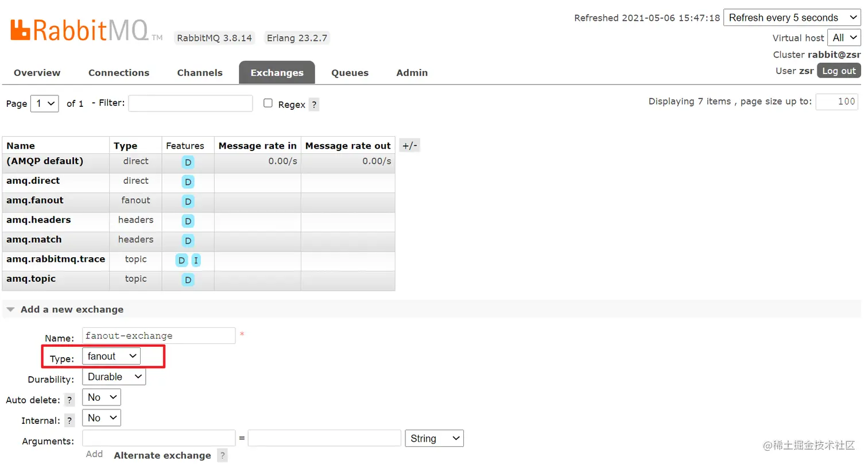868x464 pixels.
Task: Go to the Overview tab
Action: 37,73
